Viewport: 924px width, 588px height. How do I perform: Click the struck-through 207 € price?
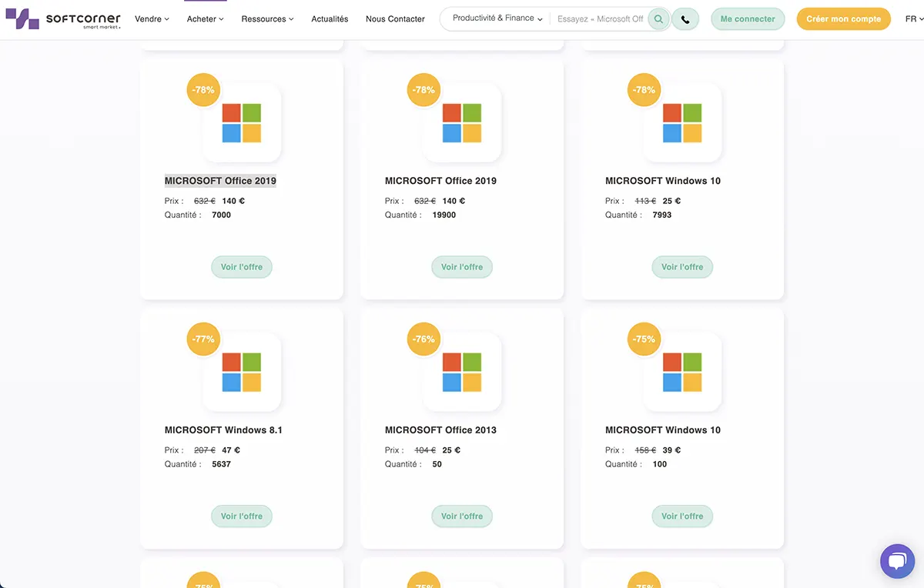205,450
